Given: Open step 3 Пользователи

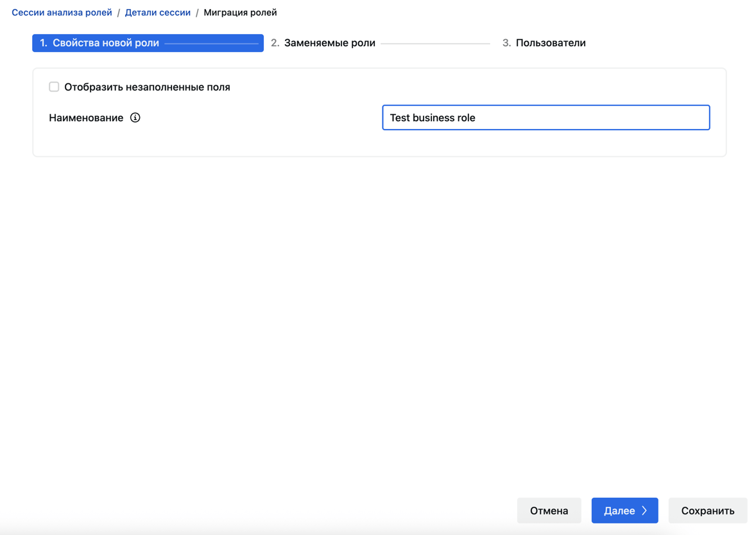Looking at the screenshot, I should (x=544, y=43).
